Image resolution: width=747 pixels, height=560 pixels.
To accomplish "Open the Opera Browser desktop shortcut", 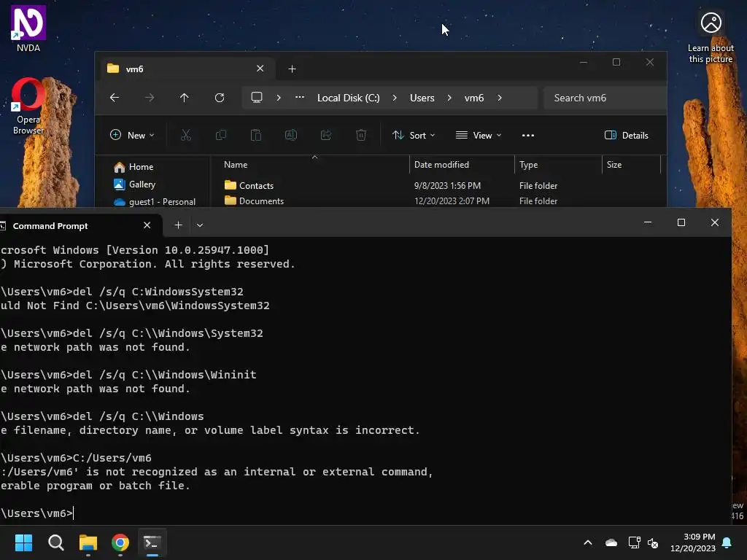I will [28, 106].
